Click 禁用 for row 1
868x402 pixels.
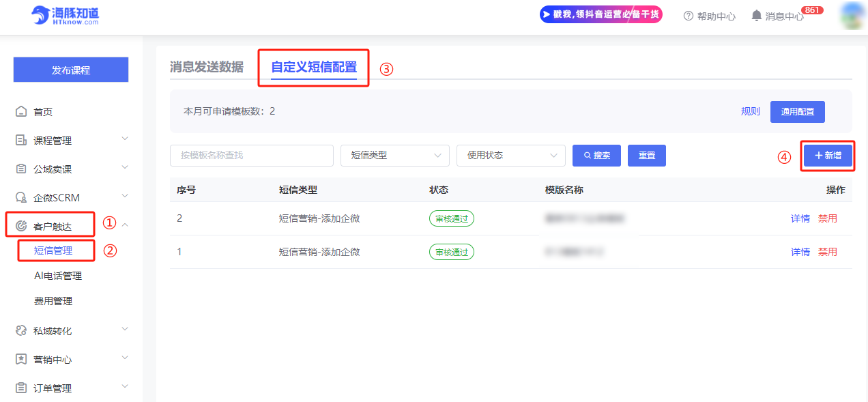point(828,252)
